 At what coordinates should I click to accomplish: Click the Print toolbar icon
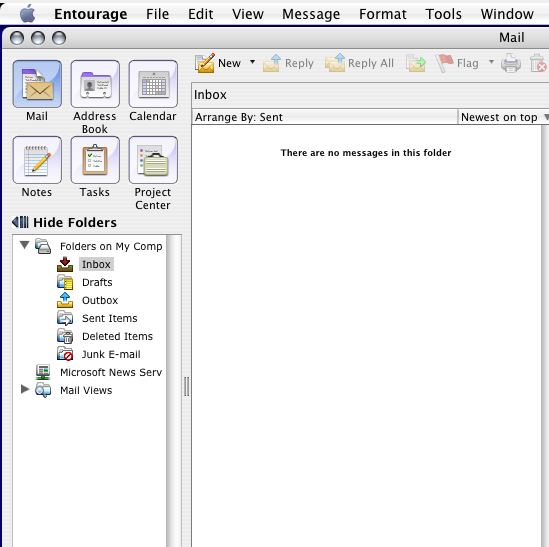tap(511, 63)
